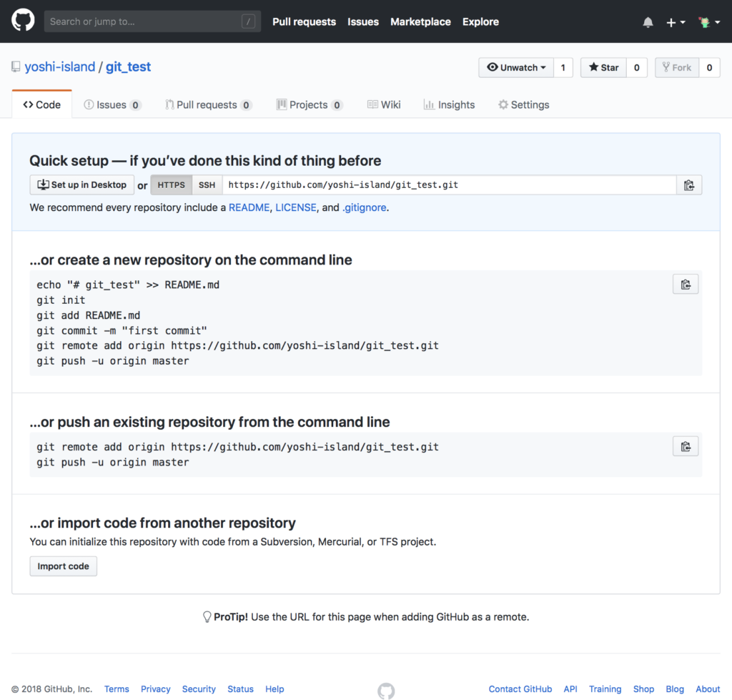Screen dimensions: 732x700
Task: Open the .gitignore link
Action: (364, 207)
